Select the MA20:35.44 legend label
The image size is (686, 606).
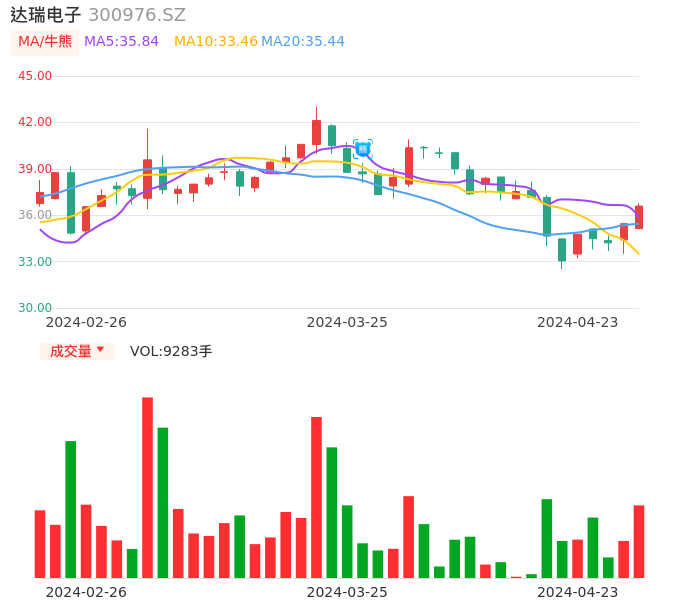(x=303, y=42)
